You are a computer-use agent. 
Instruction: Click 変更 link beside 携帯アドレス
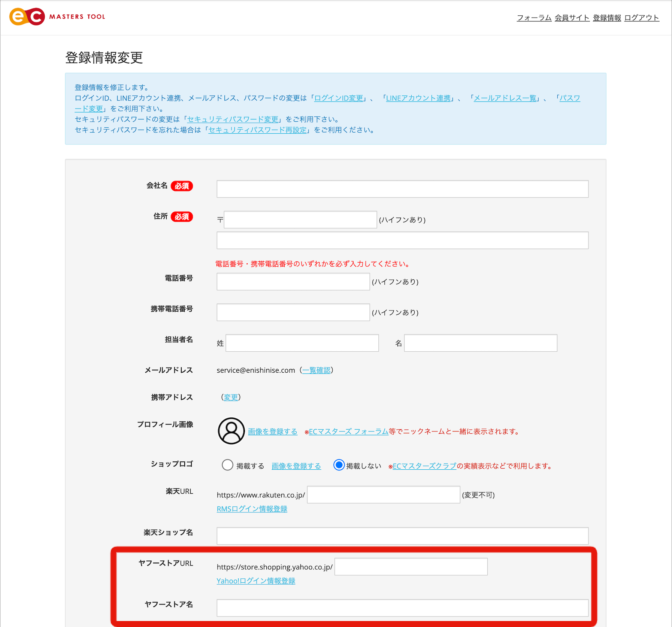point(231,397)
